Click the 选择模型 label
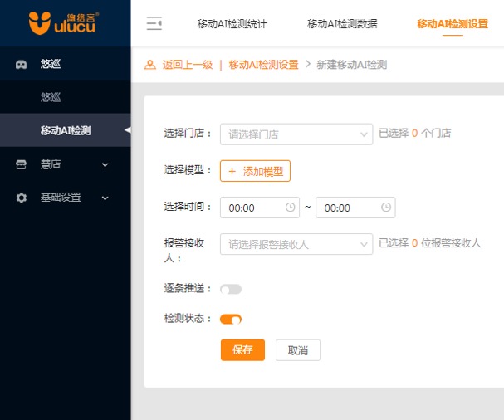Screen dimensions: 504x420 click(x=188, y=170)
